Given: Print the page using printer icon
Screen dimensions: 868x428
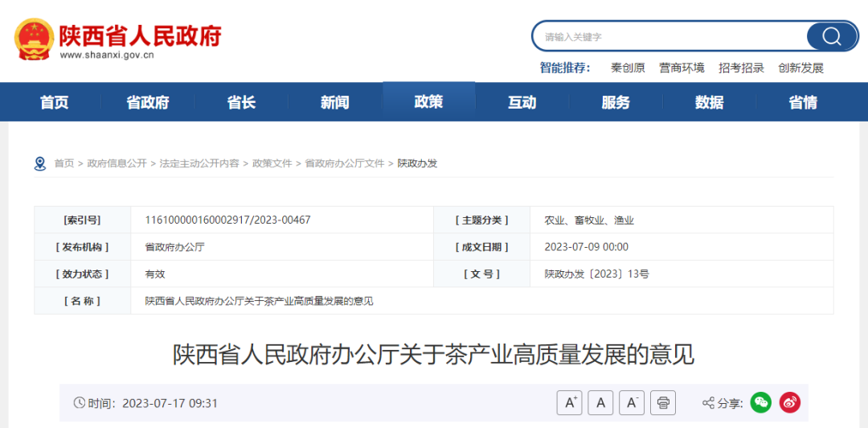Looking at the screenshot, I should (663, 403).
